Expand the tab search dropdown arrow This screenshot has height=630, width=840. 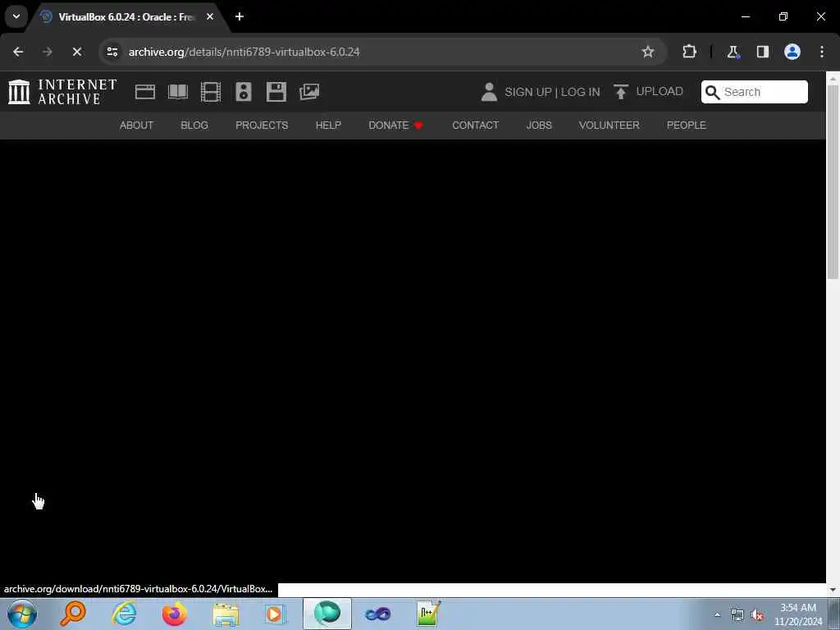pos(16,16)
